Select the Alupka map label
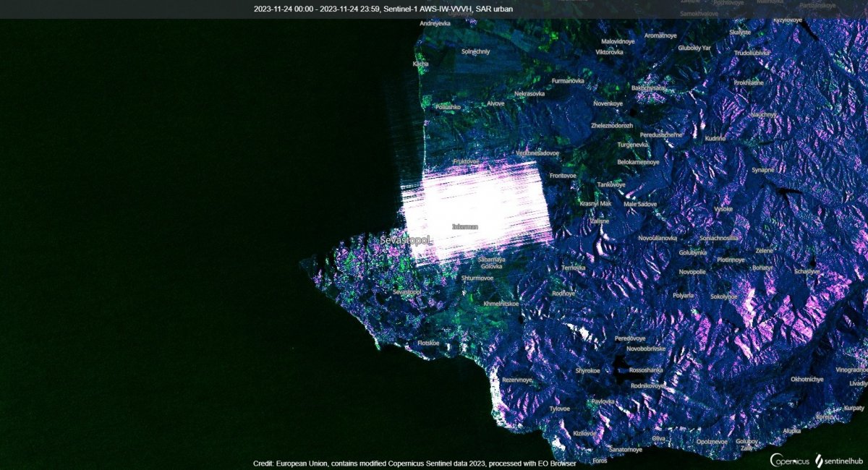The image size is (868, 470). tap(791, 431)
